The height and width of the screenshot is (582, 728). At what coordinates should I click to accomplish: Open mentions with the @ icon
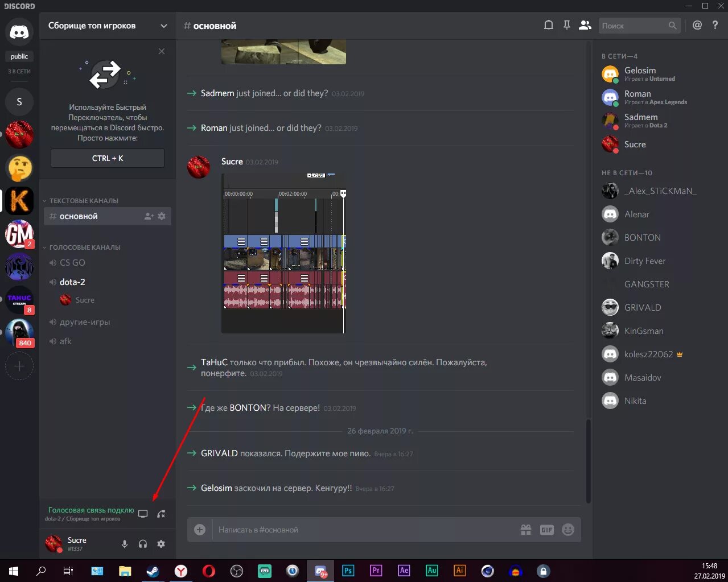click(697, 25)
